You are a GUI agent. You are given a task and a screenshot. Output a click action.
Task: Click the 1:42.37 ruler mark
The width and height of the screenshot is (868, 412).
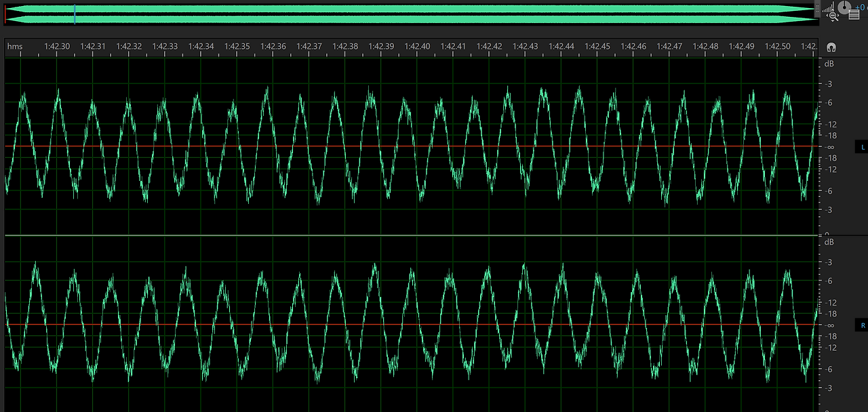tap(309, 47)
